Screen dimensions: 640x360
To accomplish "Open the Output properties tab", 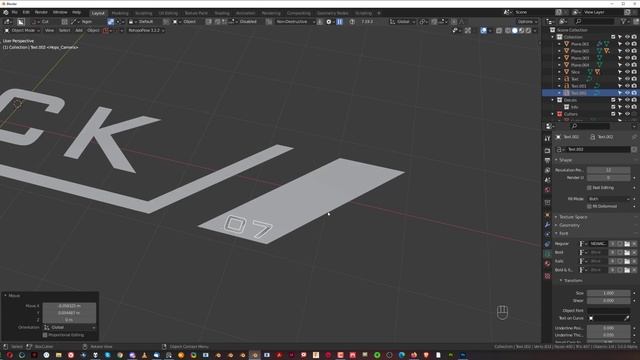I will coord(547,160).
